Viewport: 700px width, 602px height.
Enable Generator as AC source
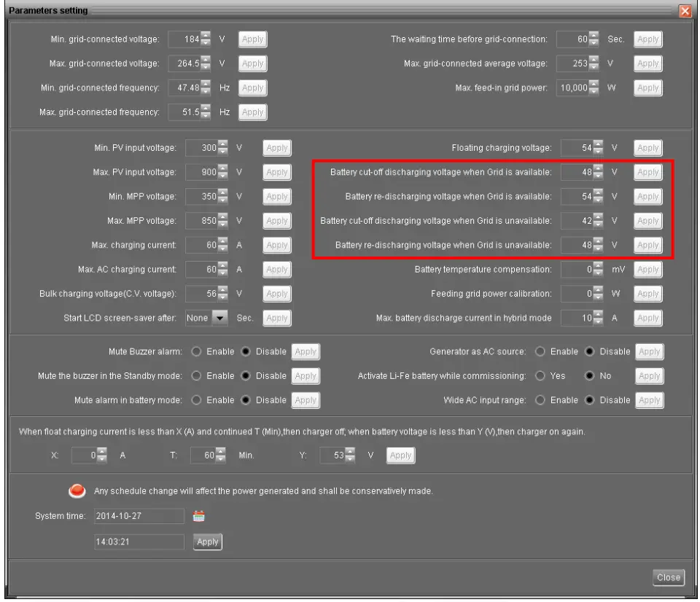coord(540,351)
